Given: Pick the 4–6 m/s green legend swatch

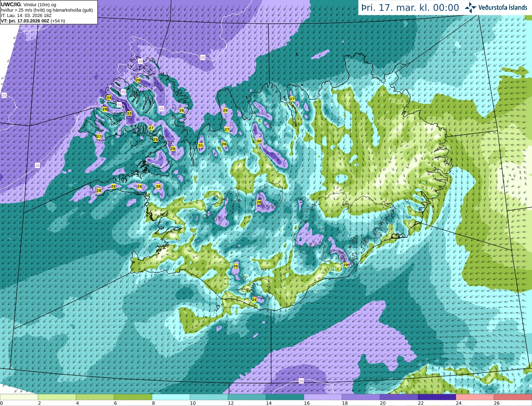Looking at the screenshot, I should (95, 397).
